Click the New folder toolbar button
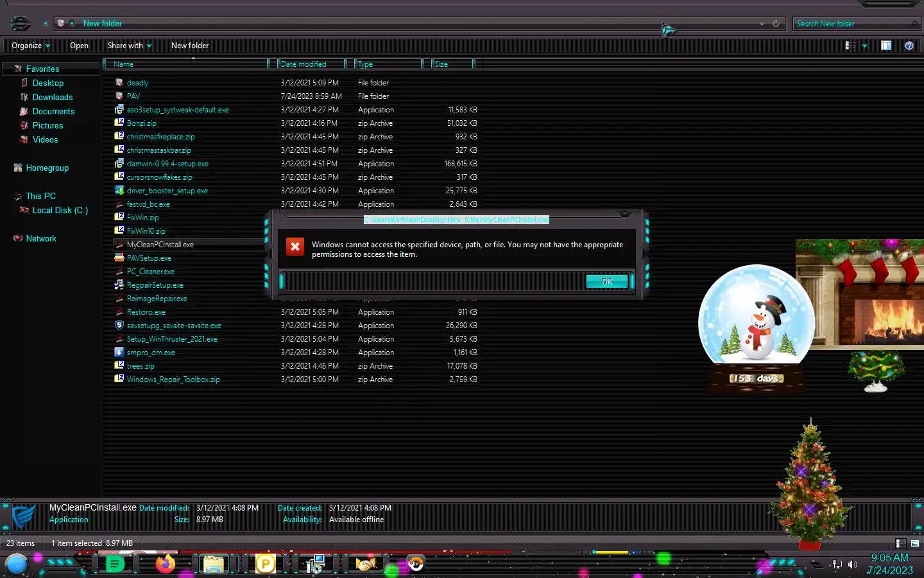Image resolution: width=924 pixels, height=578 pixels. pyautogui.click(x=190, y=46)
